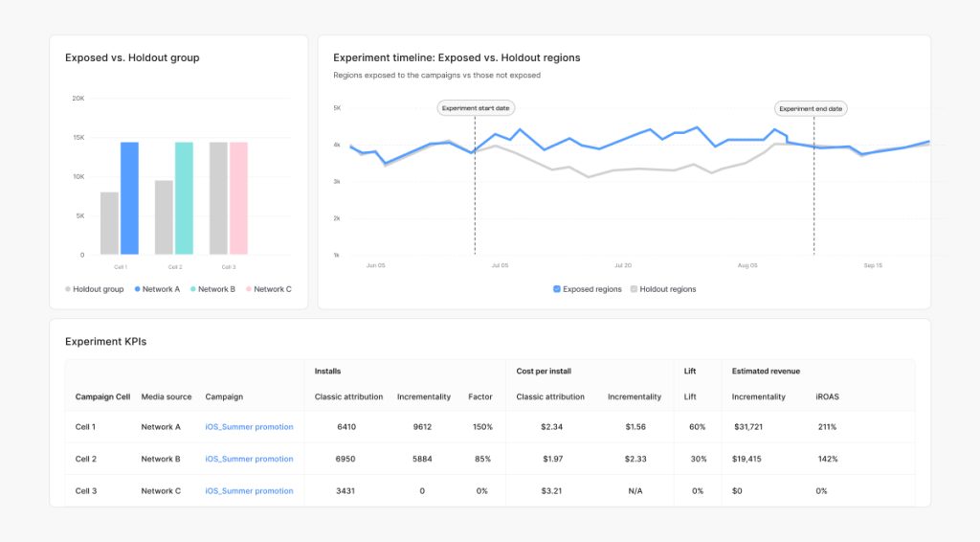
Task: Click the Network A legend item
Action: click(156, 289)
